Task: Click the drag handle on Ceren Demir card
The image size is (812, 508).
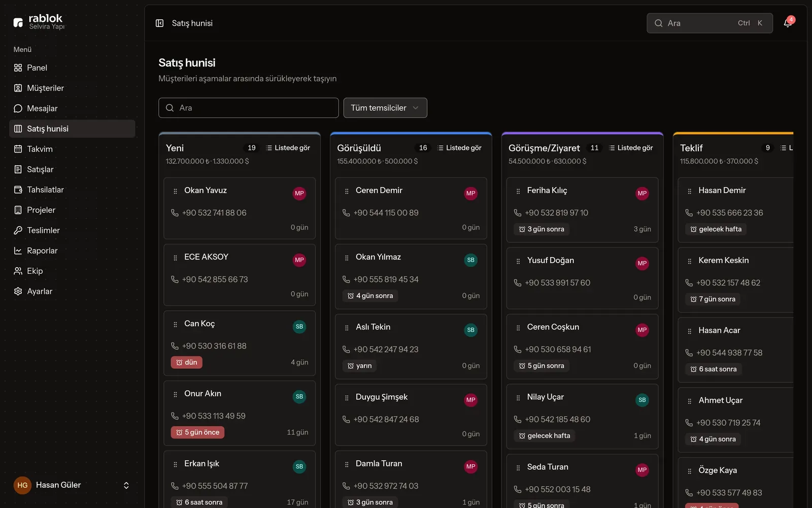Action: click(347, 191)
